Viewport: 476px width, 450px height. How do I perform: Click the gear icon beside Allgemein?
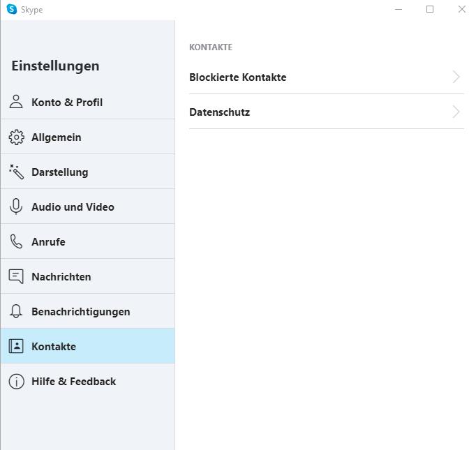point(16,137)
